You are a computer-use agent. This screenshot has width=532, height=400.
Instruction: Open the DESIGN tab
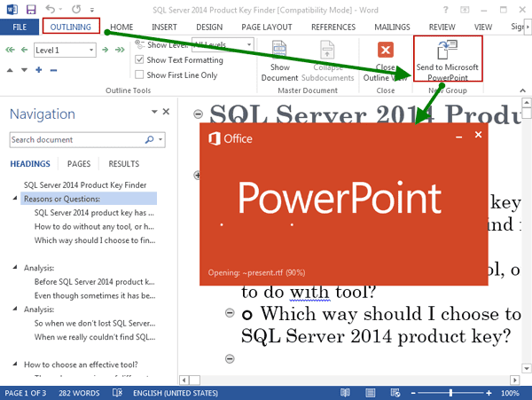click(x=209, y=27)
